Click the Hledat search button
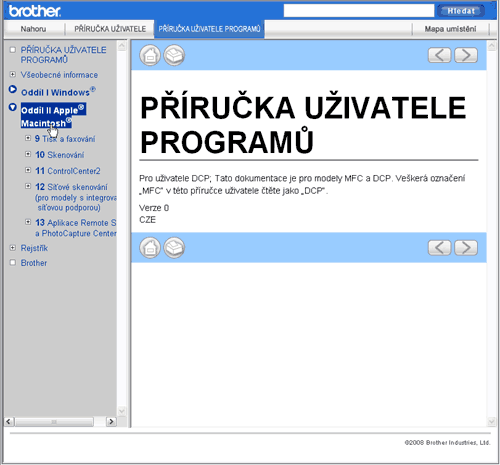Screen dimensions: 500x465 pyautogui.click(x=461, y=11)
